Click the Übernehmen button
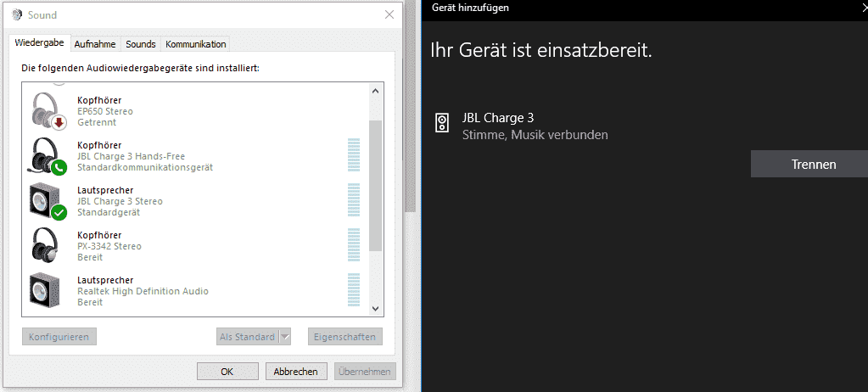Viewport: 868px width, 392px height. [366, 372]
